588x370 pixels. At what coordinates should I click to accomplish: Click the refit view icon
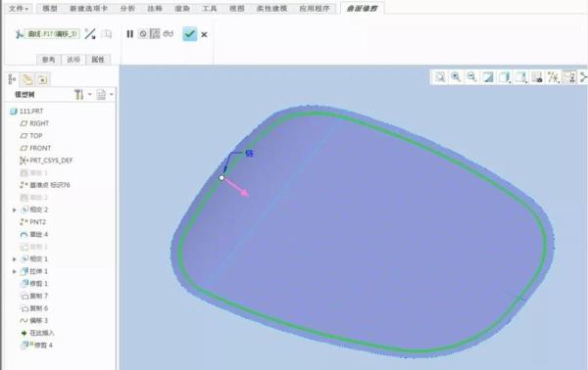click(440, 77)
